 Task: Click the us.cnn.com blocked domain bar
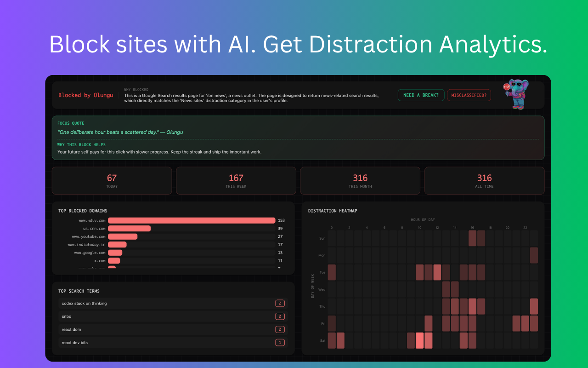point(129,229)
